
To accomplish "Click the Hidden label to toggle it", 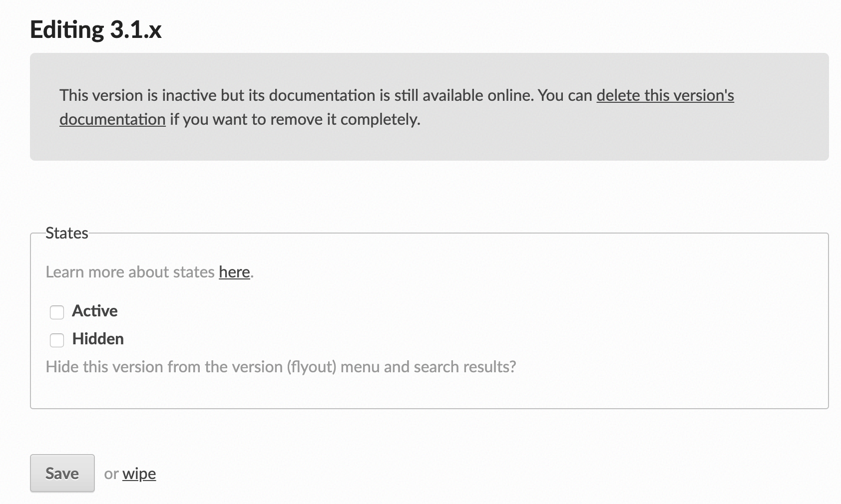I will [x=98, y=339].
